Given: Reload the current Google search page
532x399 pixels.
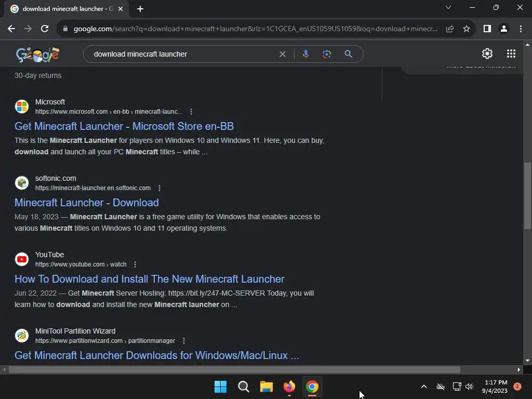Looking at the screenshot, I should 45,29.
